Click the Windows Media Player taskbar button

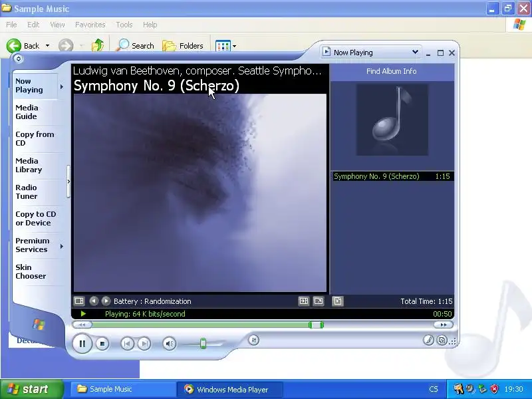click(229, 389)
